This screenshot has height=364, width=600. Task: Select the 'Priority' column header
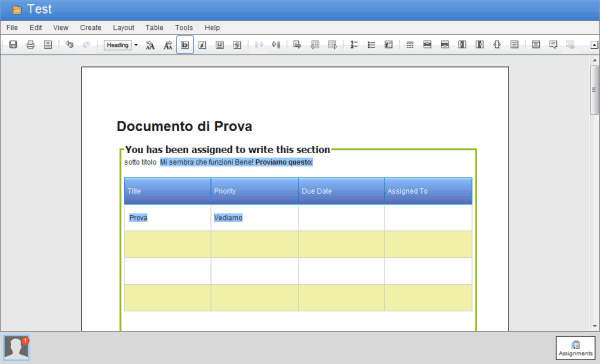pos(254,191)
